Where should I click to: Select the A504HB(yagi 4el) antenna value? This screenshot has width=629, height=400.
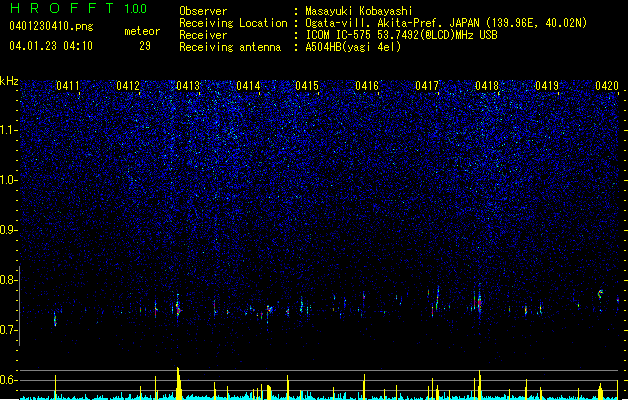pos(353,47)
